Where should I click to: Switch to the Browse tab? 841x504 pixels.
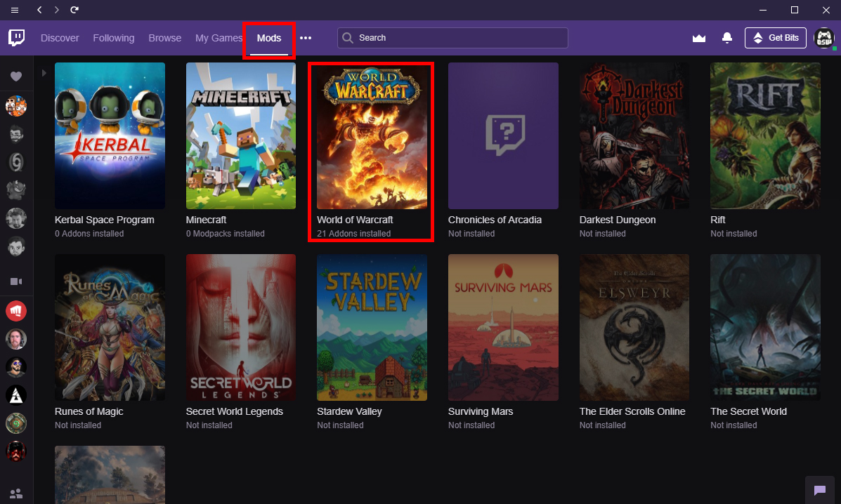[x=164, y=38]
